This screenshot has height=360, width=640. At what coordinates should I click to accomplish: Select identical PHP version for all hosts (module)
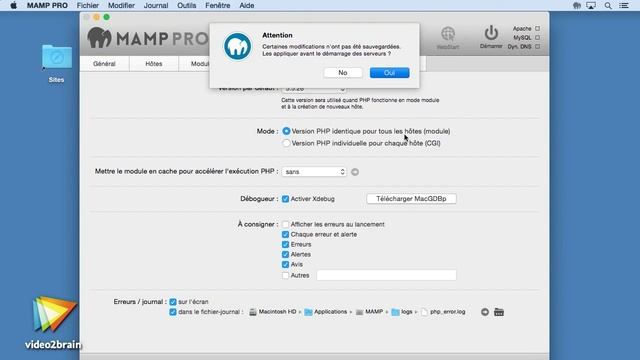pyautogui.click(x=286, y=131)
